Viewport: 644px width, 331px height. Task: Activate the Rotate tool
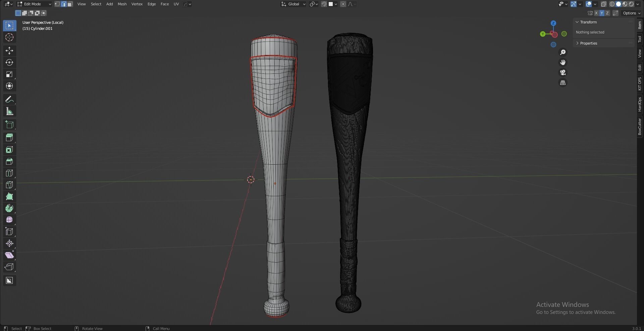(x=9, y=62)
